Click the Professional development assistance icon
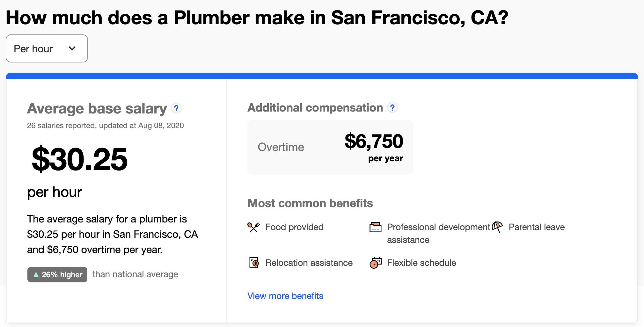This screenshot has width=644, height=327. pos(375,227)
